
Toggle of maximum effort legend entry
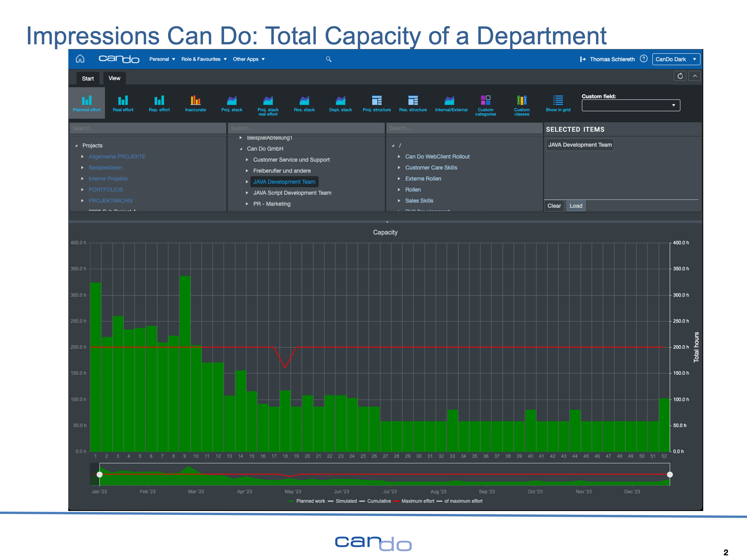460,501
